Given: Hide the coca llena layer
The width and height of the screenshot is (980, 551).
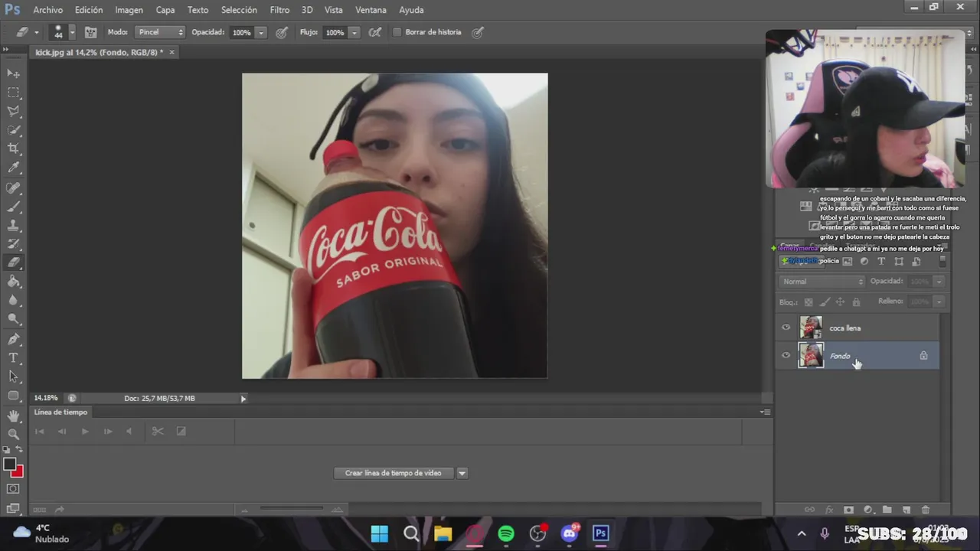Looking at the screenshot, I should point(786,328).
